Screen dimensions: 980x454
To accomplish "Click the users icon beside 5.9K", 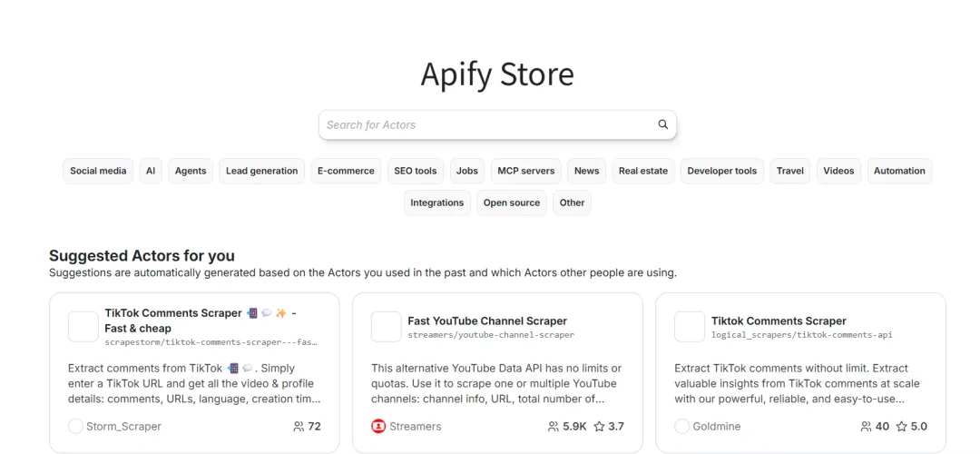I will pyautogui.click(x=554, y=426).
